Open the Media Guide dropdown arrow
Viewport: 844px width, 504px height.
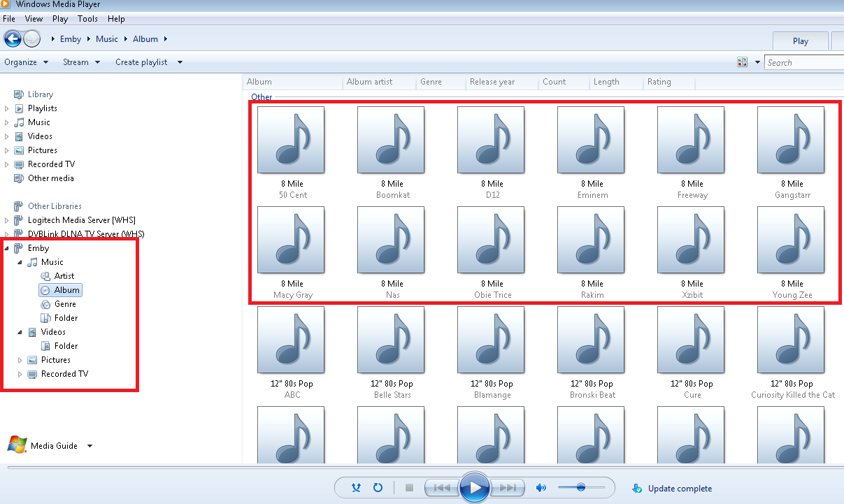pyautogui.click(x=90, y=446)
